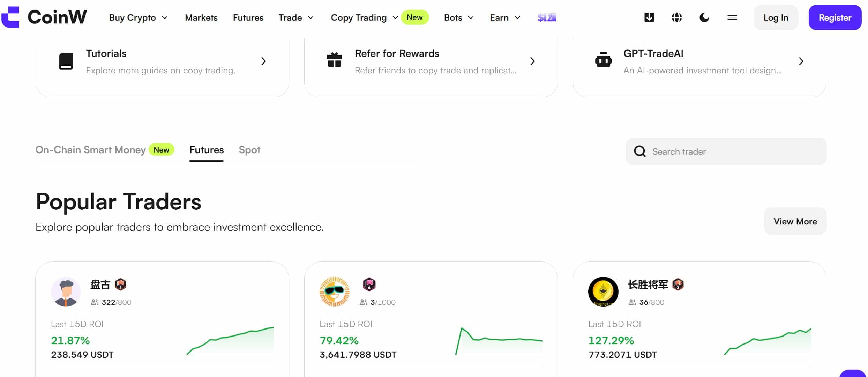Click the CoinW logo
The width and height of the screenshot is (868, 377).
[x=44, y=17]
